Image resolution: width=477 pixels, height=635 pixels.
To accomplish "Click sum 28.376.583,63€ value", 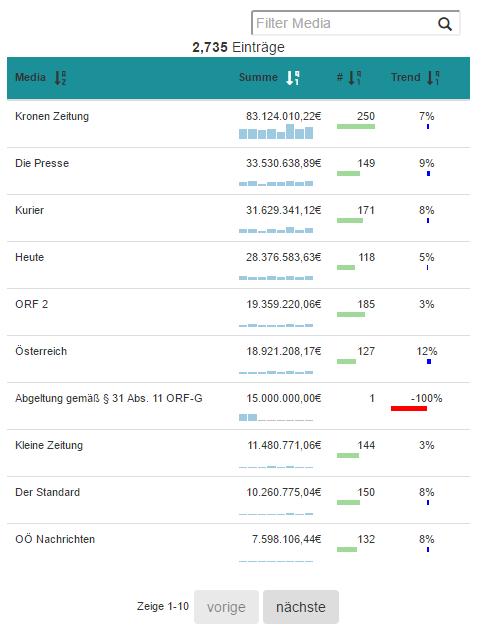I will [x=283, y=257].
